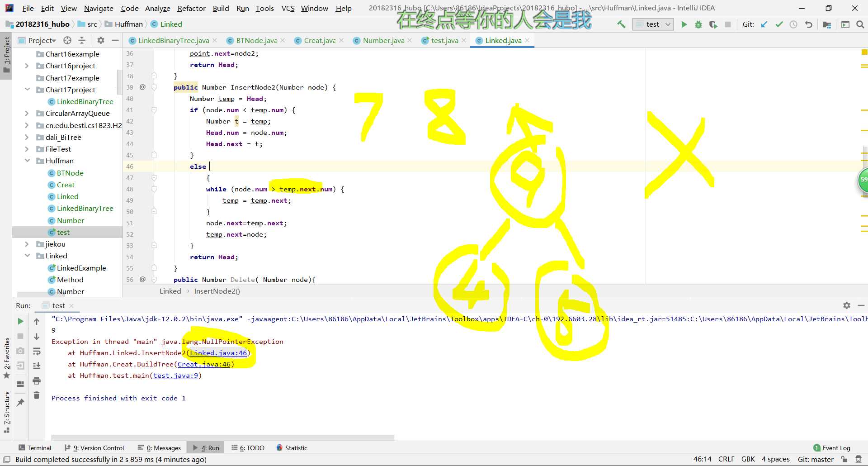868x466 pixels.
Task: Toggle scroll to end of console output
Action: tap(37, 366)
